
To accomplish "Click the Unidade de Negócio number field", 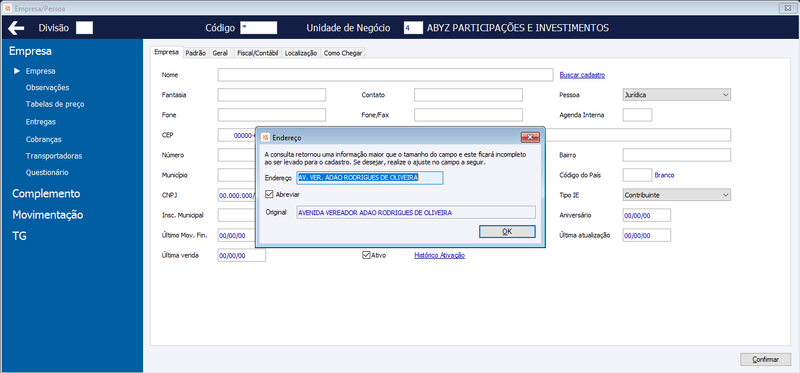I will [x=413, y=28].
